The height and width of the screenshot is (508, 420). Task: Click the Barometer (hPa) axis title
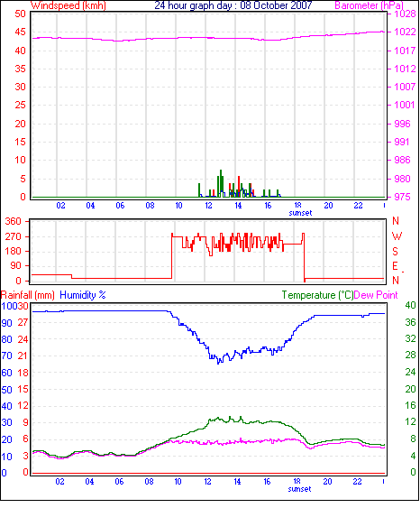369,5
